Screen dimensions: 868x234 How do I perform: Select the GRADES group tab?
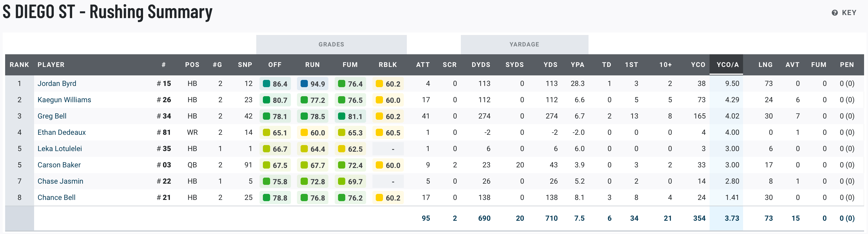pyautogui.click(x=331, y=44)
